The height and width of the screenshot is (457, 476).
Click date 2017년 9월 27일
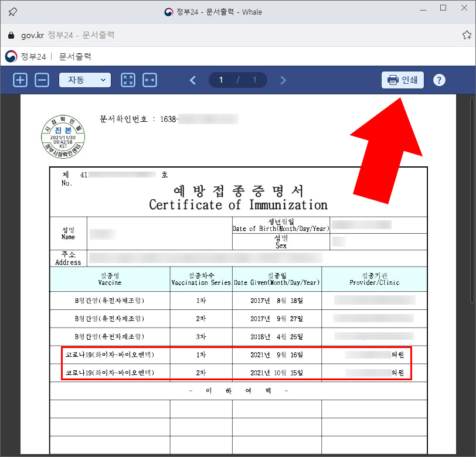(277, 319)
